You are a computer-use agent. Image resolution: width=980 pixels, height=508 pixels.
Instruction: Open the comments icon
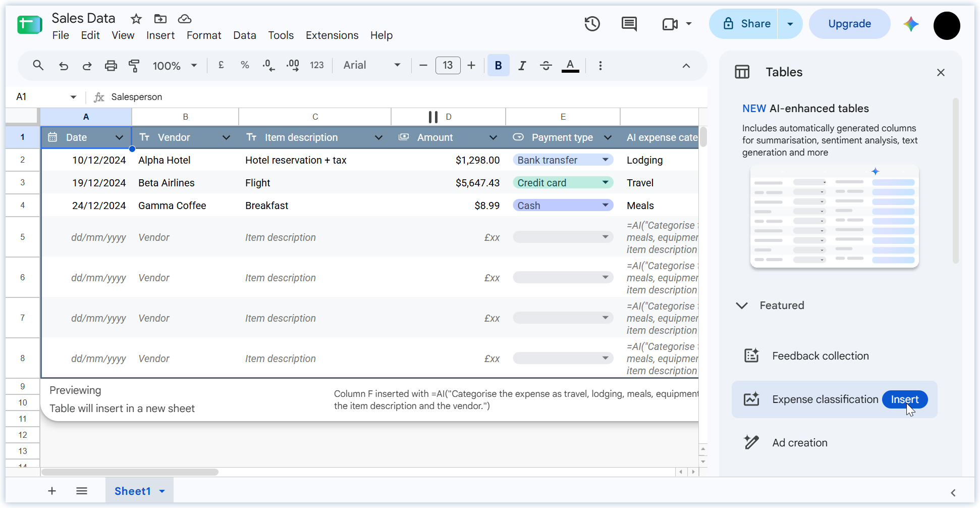click(x=629, y=24)
